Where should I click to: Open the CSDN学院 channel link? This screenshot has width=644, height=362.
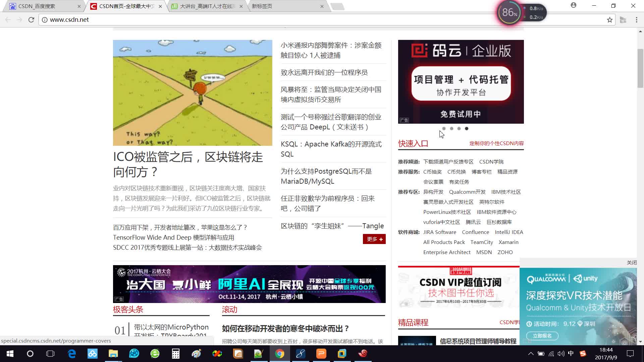pos(491,162)
